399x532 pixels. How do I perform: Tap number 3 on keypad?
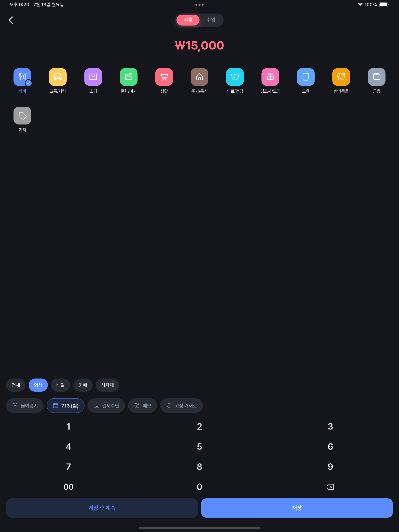(x=330, y=426)
